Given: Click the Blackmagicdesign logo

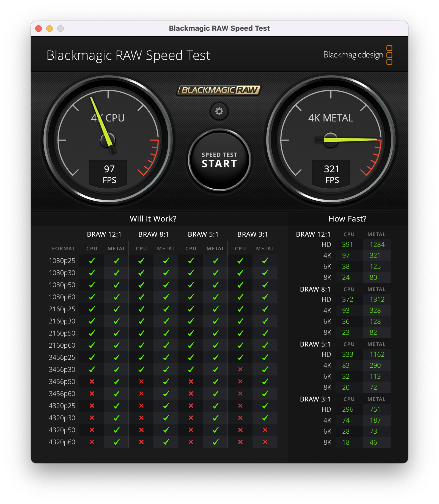Looking at the screenshot, I should pos(358,55).
